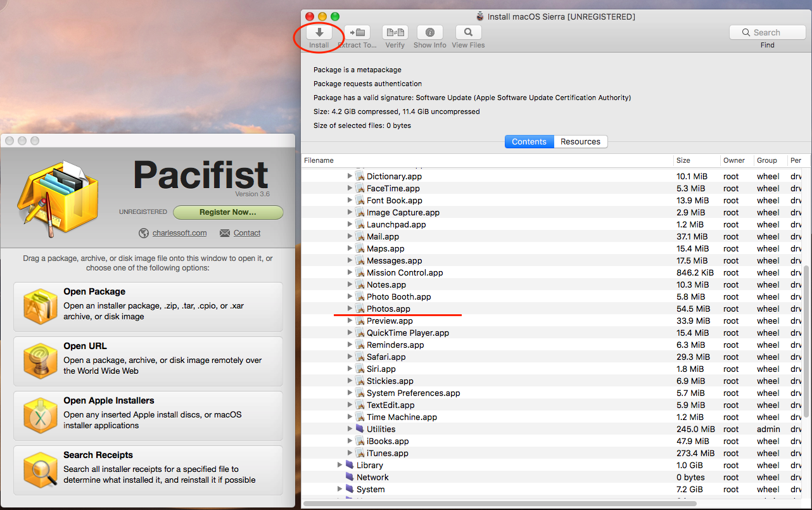Select the Mail.app file icon
812x510 pixels.
point(360,236)
